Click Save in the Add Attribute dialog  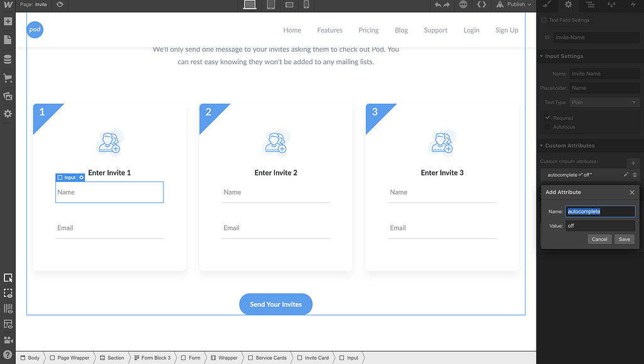624,239
